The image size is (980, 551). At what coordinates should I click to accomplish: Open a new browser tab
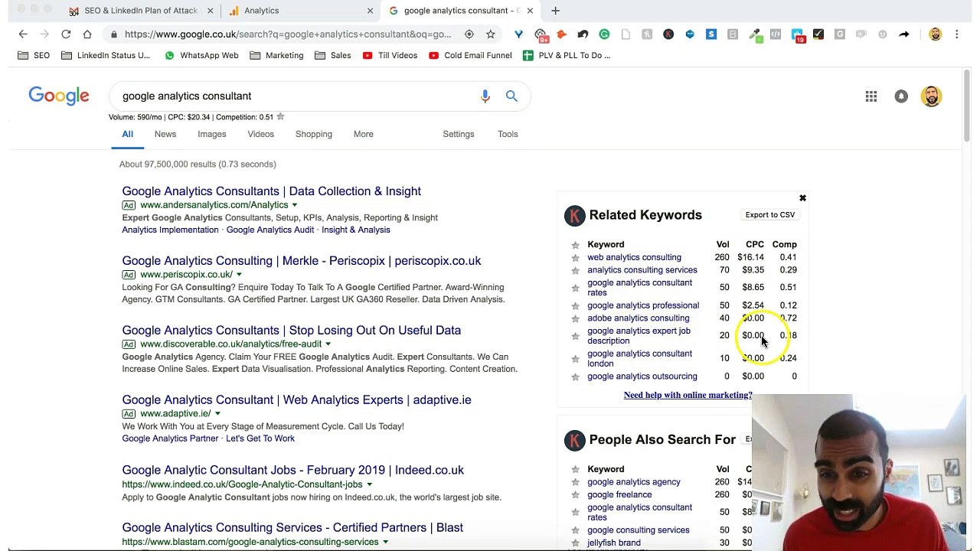point(555,11)
